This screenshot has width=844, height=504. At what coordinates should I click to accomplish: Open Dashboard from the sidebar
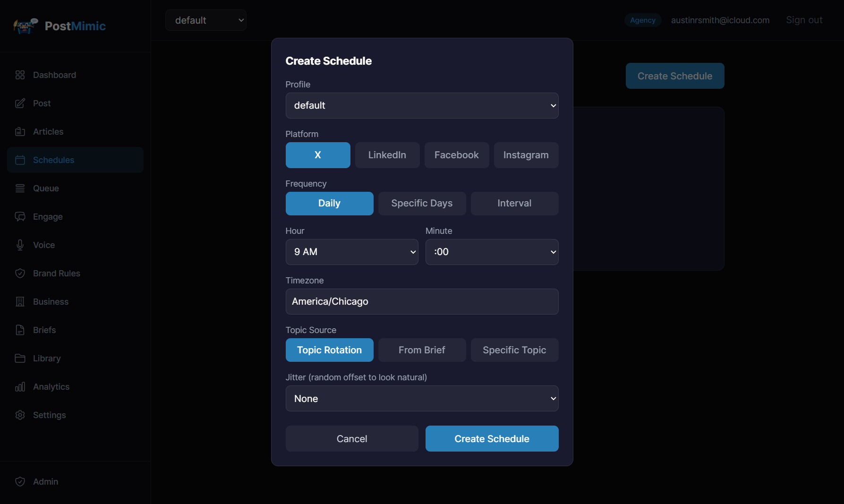pos(76,75)
